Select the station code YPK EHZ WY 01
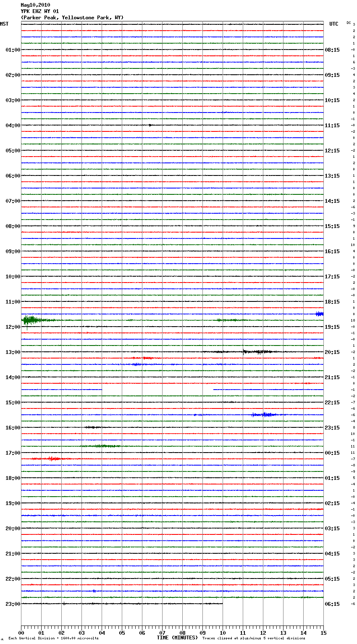This screenshot has width=357, height=644. pyautogui.click(x=40, y=11)
